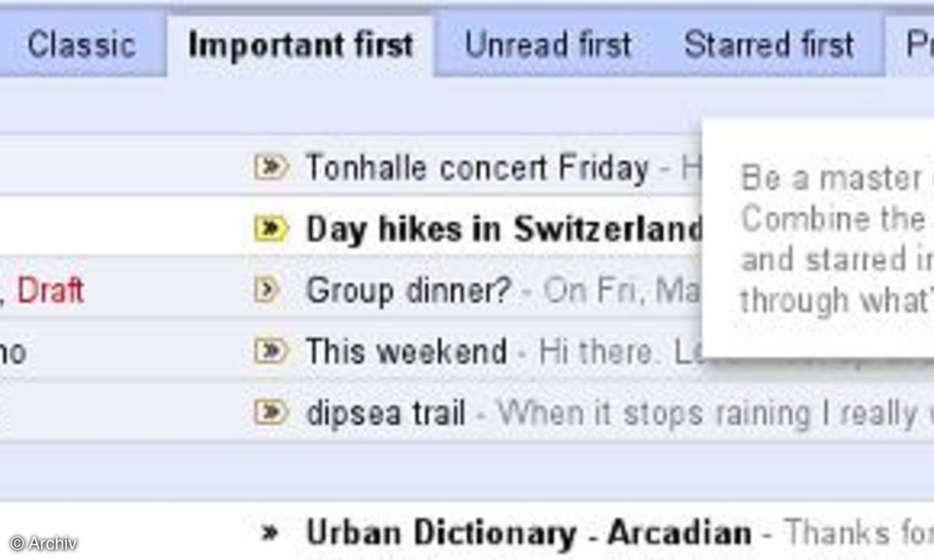934x560 pixels.
Task: Click the Be a master tooltip popup
Action: pos(818,237)
